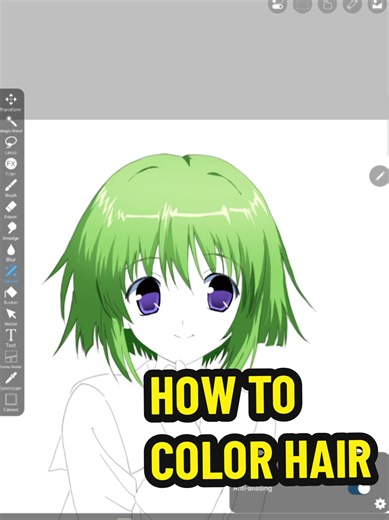Open the ruler tool in top bar

(352, 5)
